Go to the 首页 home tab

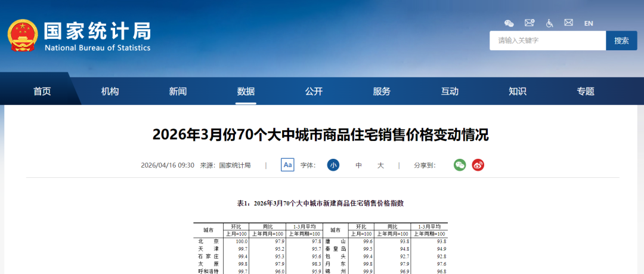click(x=42, y=91)
